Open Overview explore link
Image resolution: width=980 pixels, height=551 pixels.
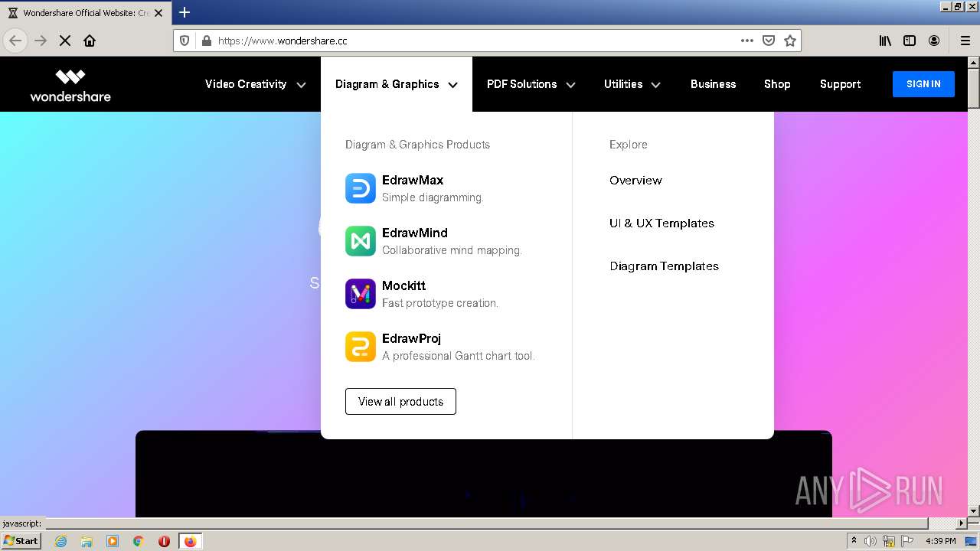(635, 181)
